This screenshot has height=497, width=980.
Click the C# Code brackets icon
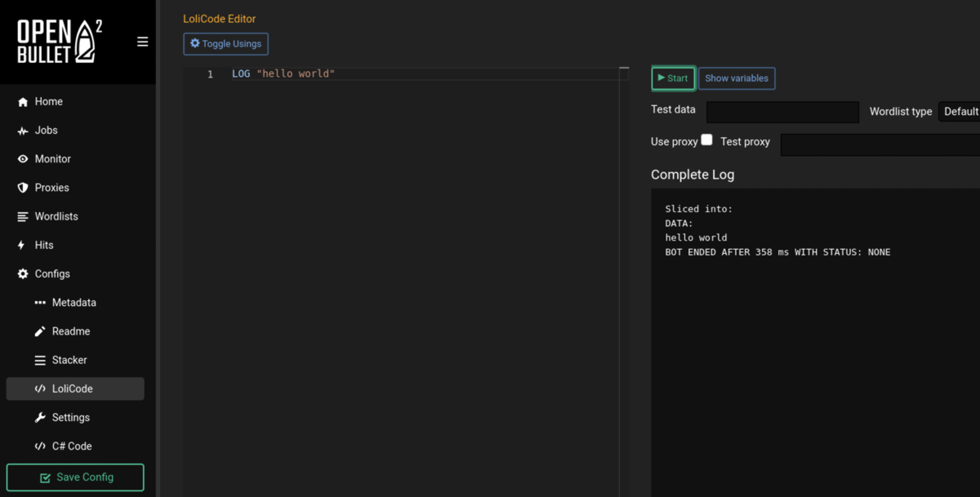(40, 446)
